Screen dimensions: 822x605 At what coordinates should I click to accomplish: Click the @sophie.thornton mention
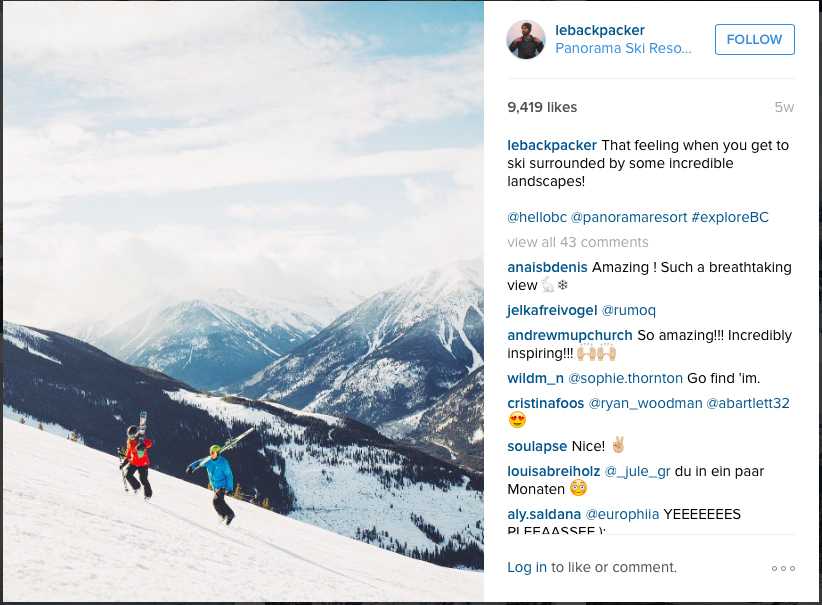click(x=625, y=378)
